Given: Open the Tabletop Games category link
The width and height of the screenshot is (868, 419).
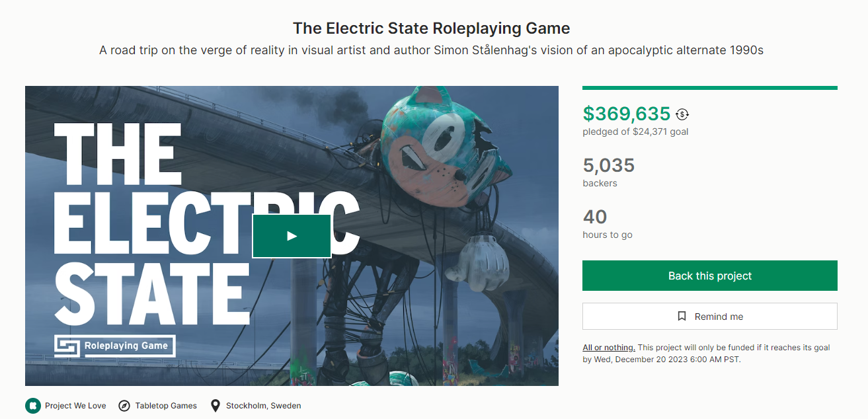Looking at the screenshot, I should pos(166,406).
